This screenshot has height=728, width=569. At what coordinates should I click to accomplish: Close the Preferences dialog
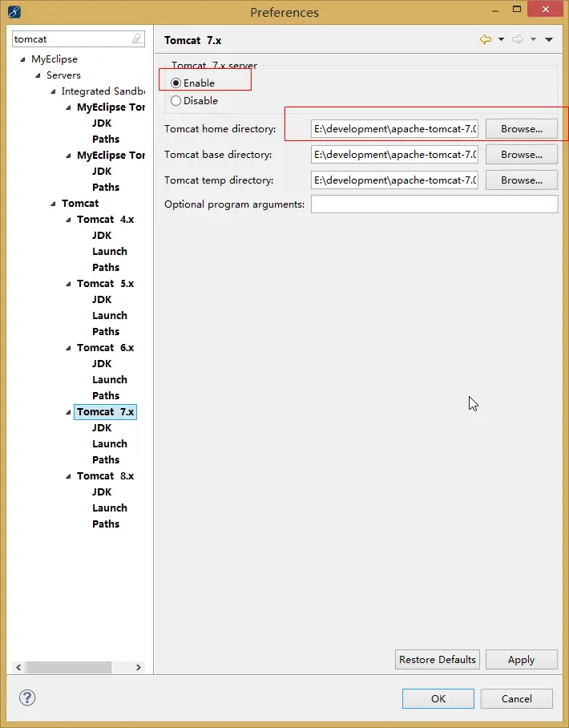click(x=545, y=9)
